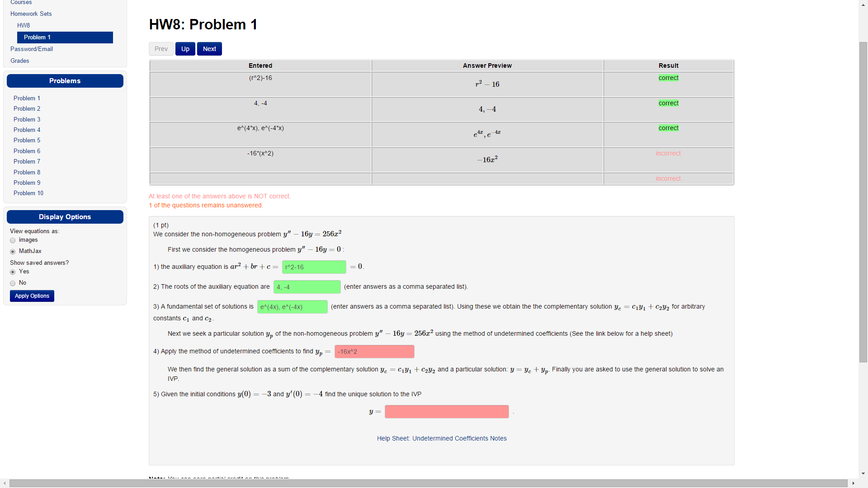
Task: Choose images for viewing equations
Action: click(13, 240)
